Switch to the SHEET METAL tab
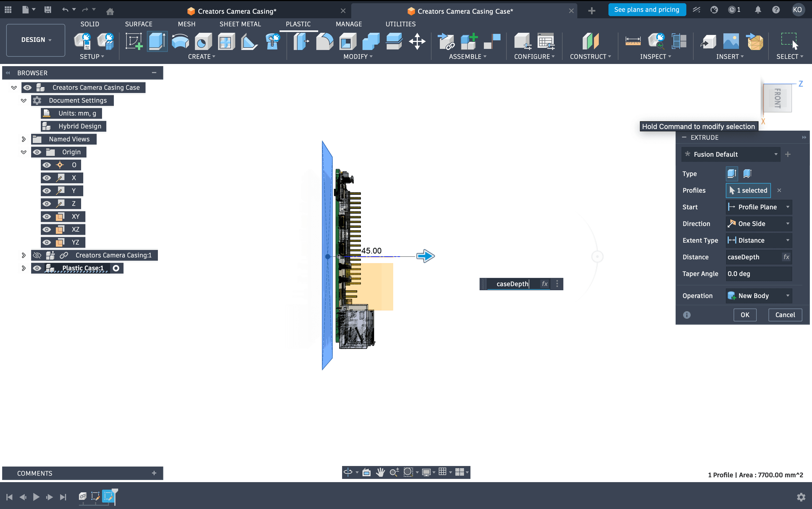The width and height of the screenshot is (812, 509). click(240, 24)
